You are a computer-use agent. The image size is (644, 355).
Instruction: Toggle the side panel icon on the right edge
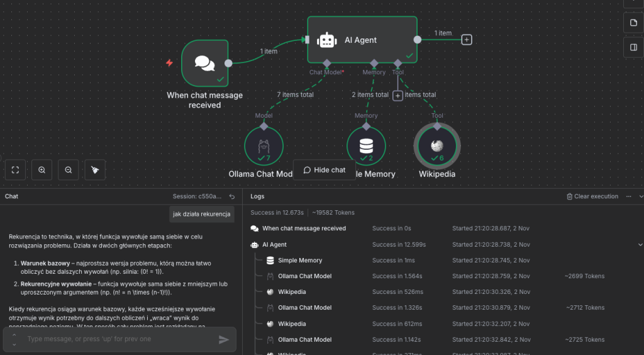click(x=633, y=47)
